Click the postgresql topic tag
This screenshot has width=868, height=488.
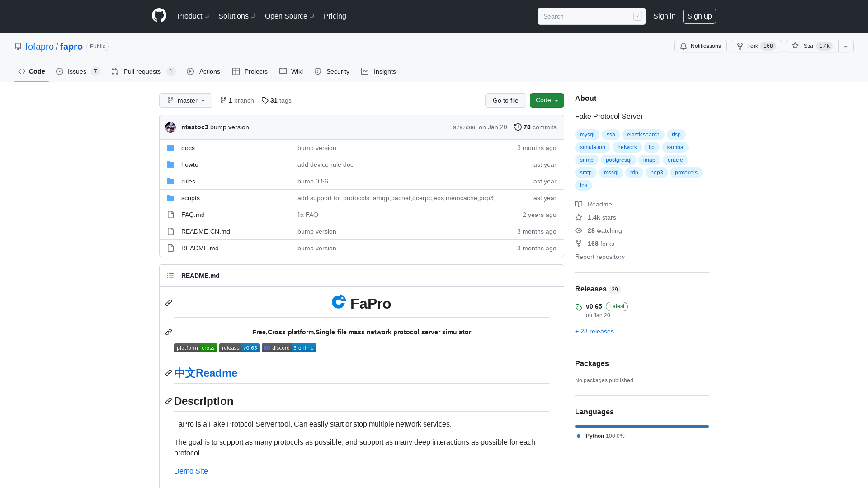click(618, 160)
